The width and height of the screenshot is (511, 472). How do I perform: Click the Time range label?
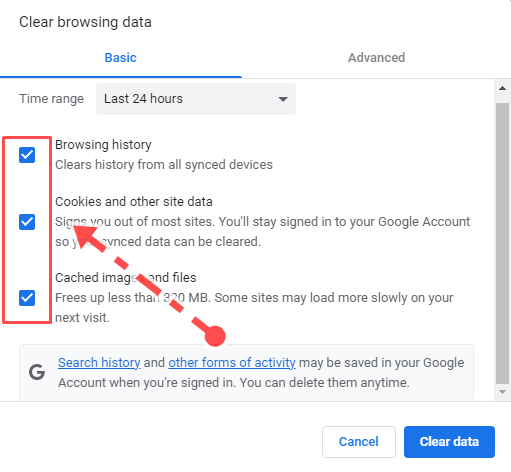[51, 99]
